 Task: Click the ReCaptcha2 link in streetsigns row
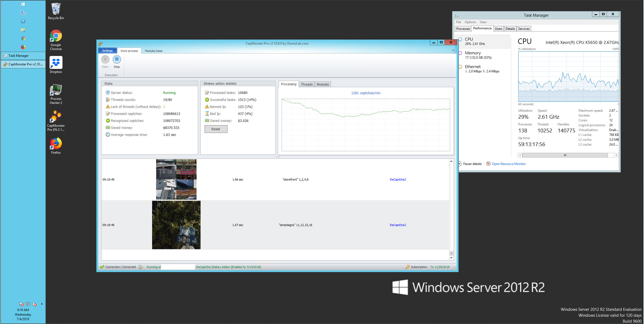pyautogui.click(x=398, y=225)
